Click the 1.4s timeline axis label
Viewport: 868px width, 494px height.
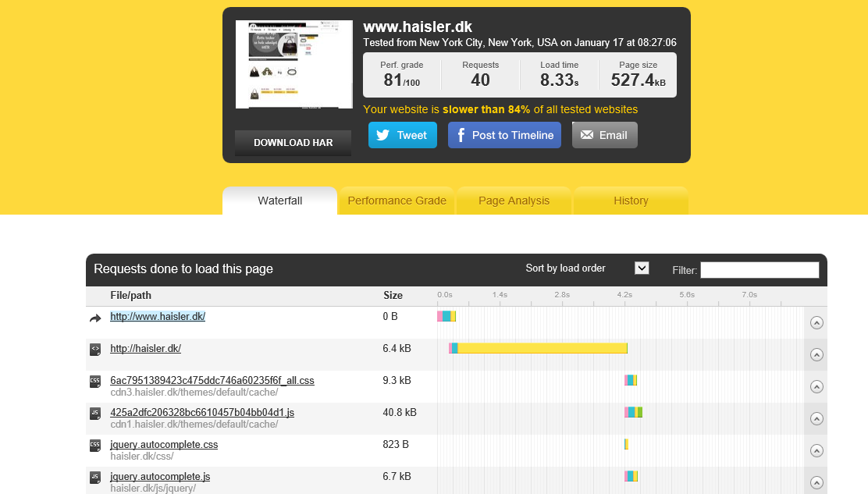coord(500,295)
